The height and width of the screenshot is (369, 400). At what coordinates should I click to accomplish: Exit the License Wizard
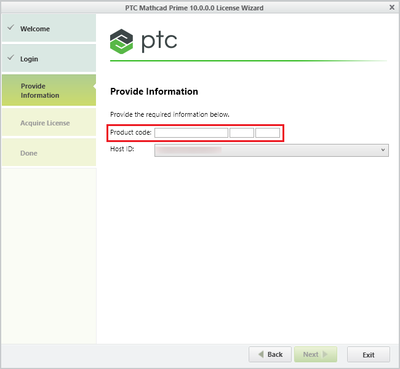click(368, 354)
